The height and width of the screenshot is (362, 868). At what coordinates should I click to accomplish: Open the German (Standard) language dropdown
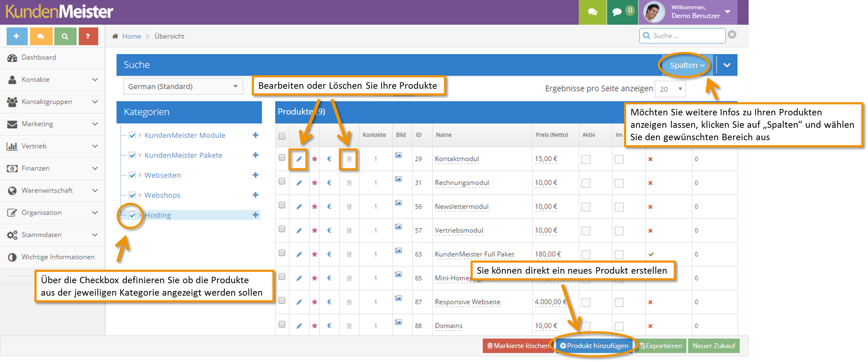[183, 87]
